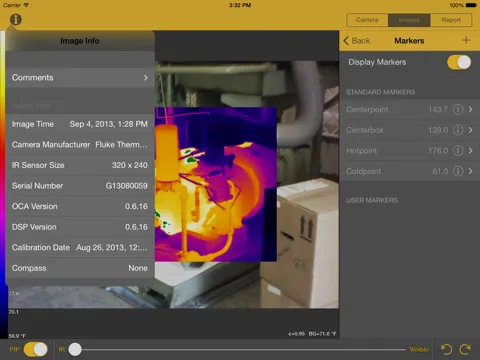Tap the IR blend label
480x360 pixels.
click(x=62, y=349)
